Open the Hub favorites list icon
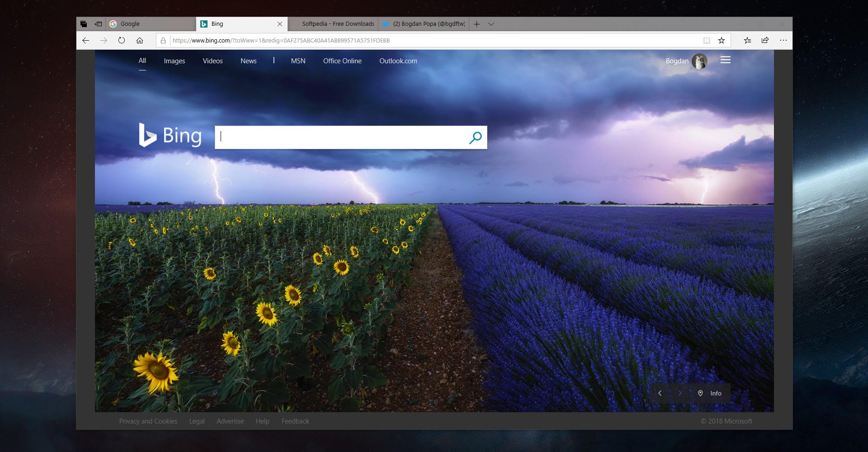This screenshot has height=452, width=868. click(x=747, y=40)
